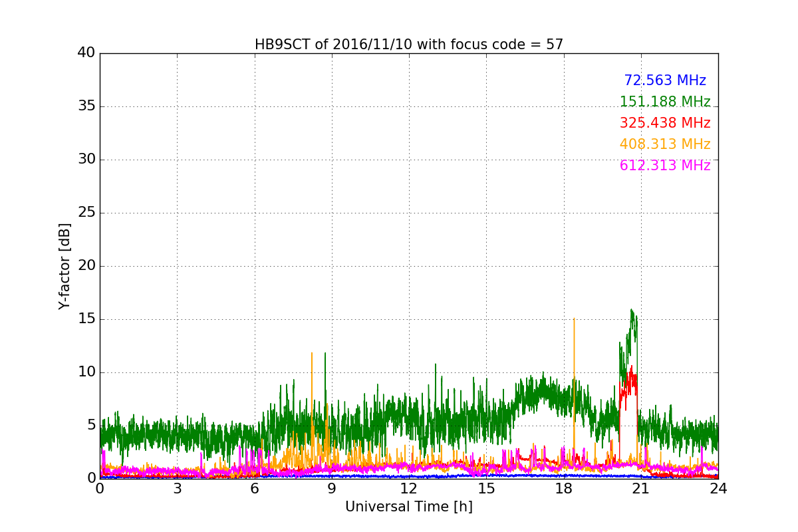Click the y-axis tick label 40
Screen dimensions: 798x532
point(86,53)
